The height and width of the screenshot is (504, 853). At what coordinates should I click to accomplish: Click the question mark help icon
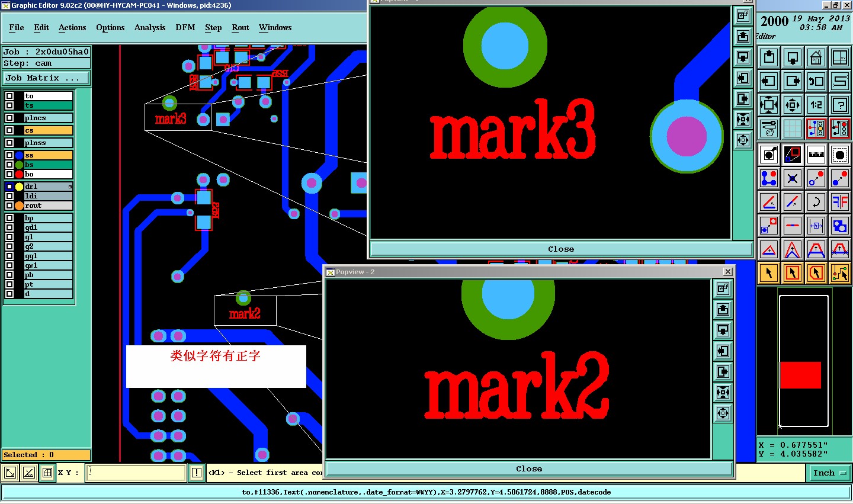pyautogui.click(x=840, y=105)
